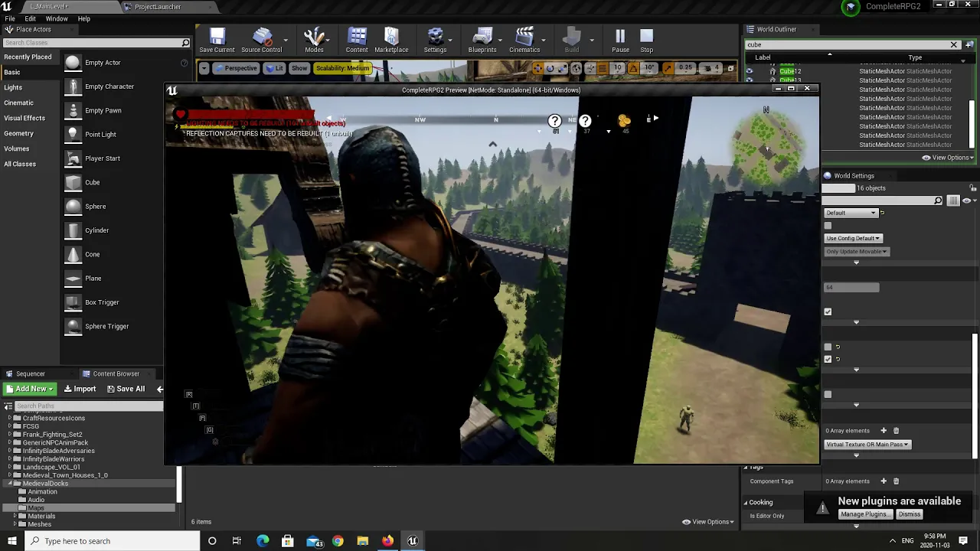Open Manage Plugins from notification

pyautogui.click(x=864, y=514)
